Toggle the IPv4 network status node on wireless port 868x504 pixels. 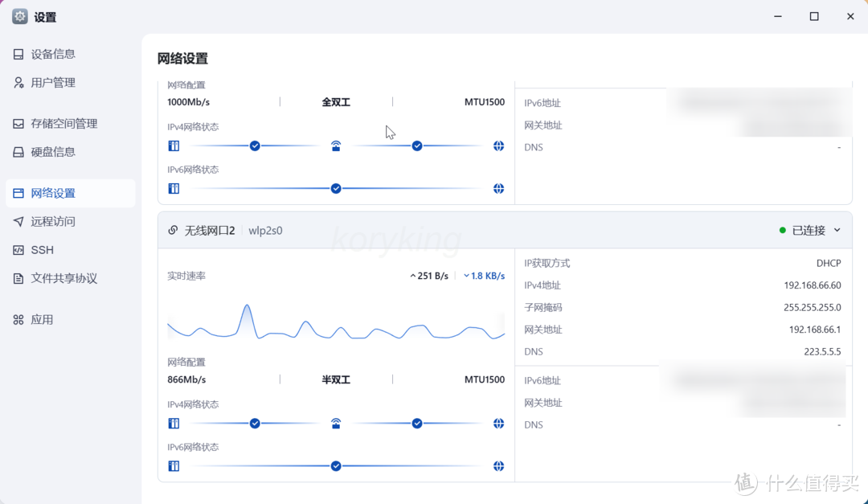[x=255, y=423]
